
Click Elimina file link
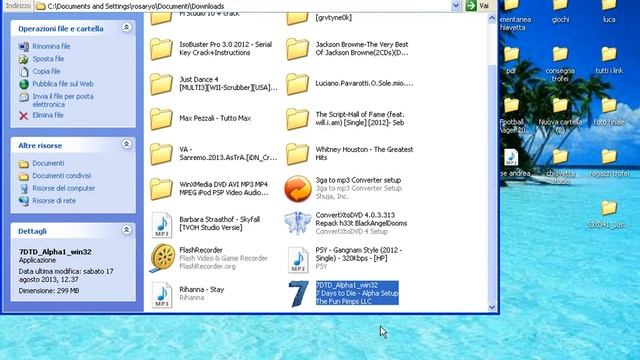[x=48, y=115]
